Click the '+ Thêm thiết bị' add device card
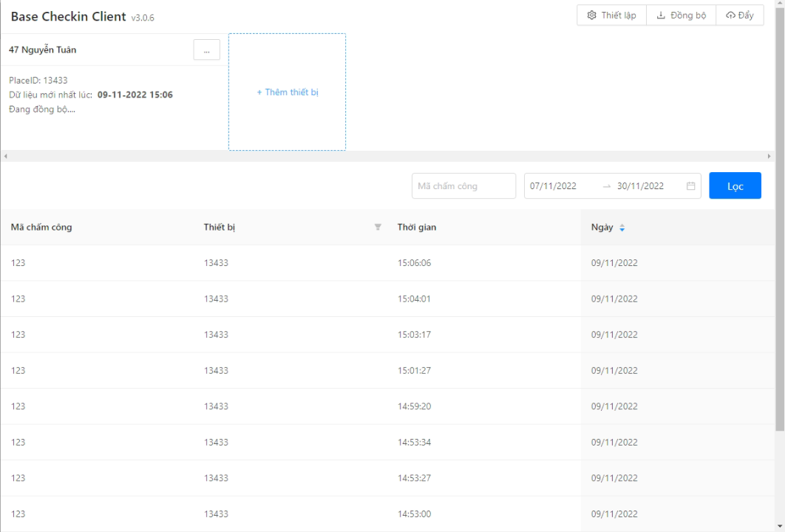Viewport: 785px width, 532px height. 287,92
